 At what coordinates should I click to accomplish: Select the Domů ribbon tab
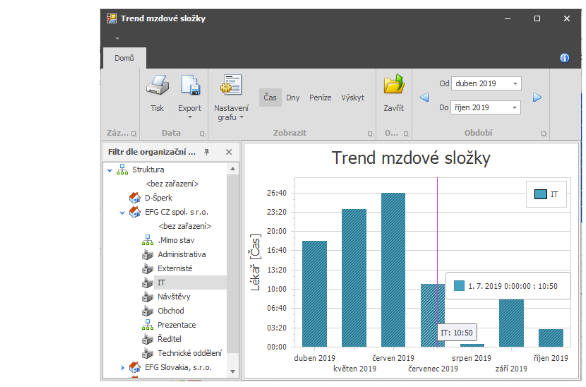pyautogui.click(x=124, y=58)
